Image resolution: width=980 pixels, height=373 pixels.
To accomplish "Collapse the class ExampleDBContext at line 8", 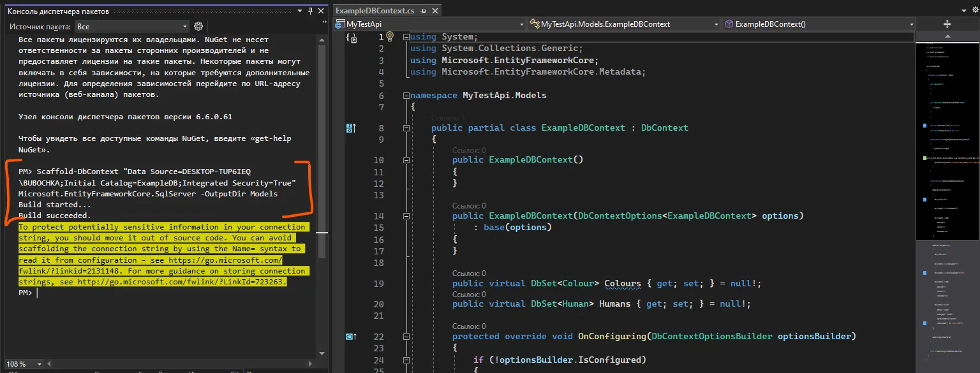I will [x=406, y=128].
